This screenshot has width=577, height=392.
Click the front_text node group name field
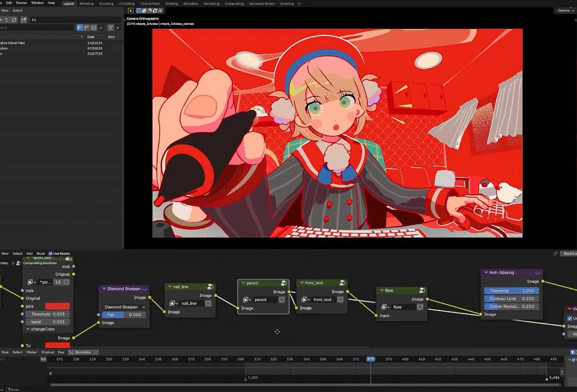[x=322, y=300]
